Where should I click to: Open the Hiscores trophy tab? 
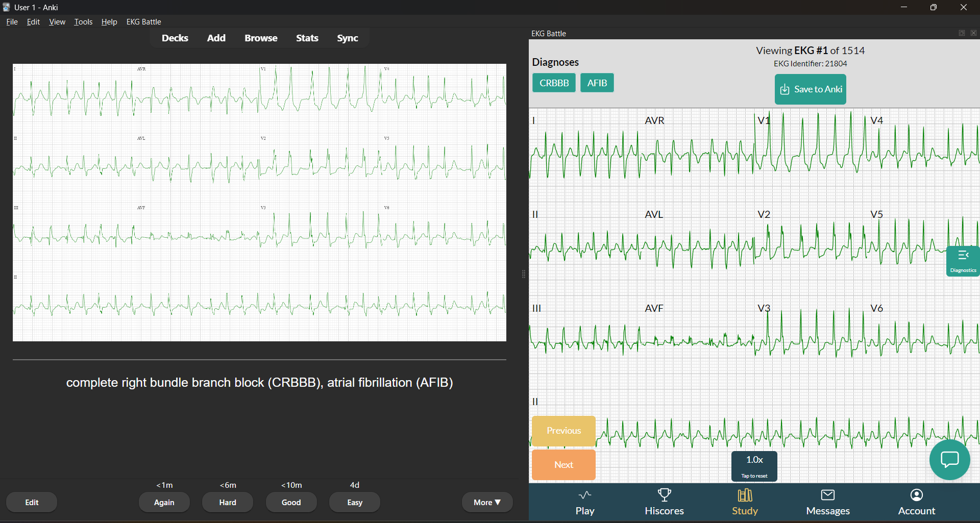(x=664, y=502)
